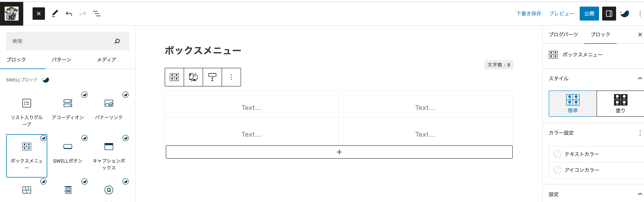The image size is (644, 202).
Task: Open the document overview list
Action: [97, 14]
